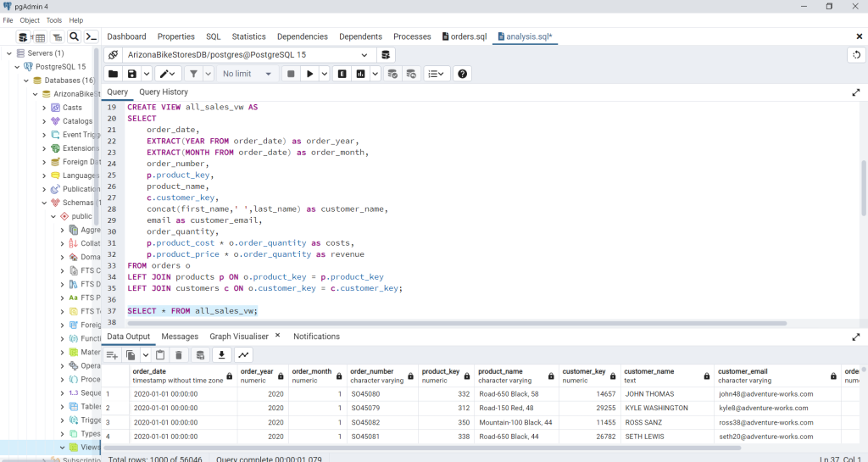Expand the Casts tree node

[44, 108]
